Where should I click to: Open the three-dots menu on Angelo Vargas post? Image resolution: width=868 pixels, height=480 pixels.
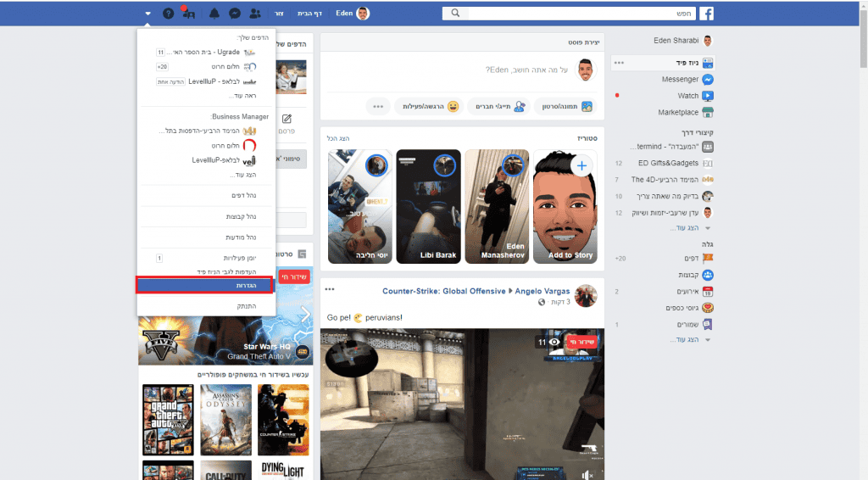[x=330, y=289]
